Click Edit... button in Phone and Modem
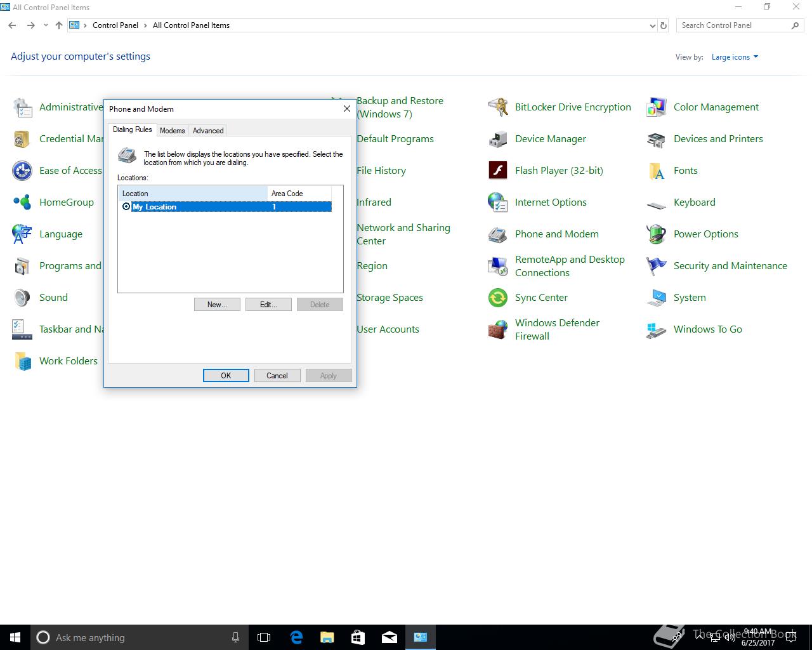Screen dimensions: 812x650 (268, 305)
